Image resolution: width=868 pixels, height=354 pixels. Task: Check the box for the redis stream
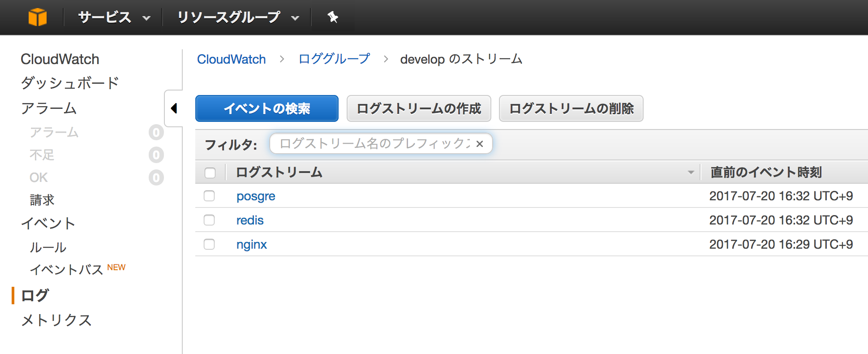click(209, 220)
